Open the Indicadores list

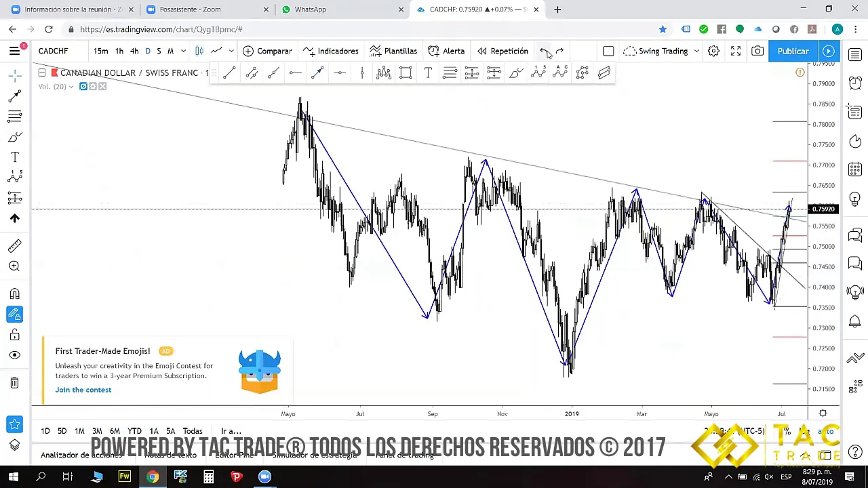coord(330,51)
